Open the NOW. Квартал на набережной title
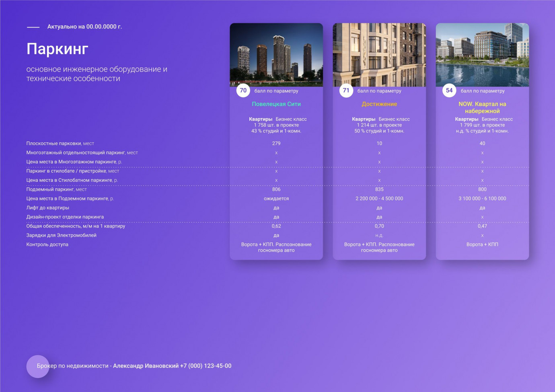This screenshot has height=392, width=555. (482, 107)
